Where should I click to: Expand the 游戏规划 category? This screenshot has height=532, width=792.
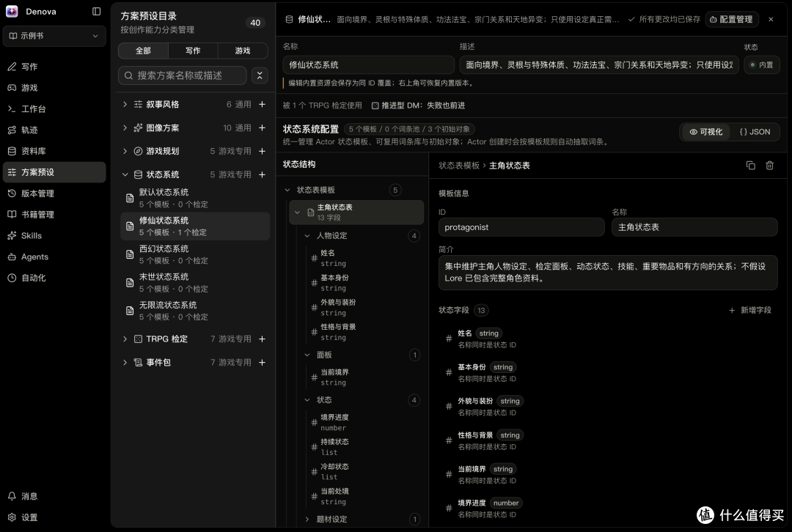[x=125, y=151]
